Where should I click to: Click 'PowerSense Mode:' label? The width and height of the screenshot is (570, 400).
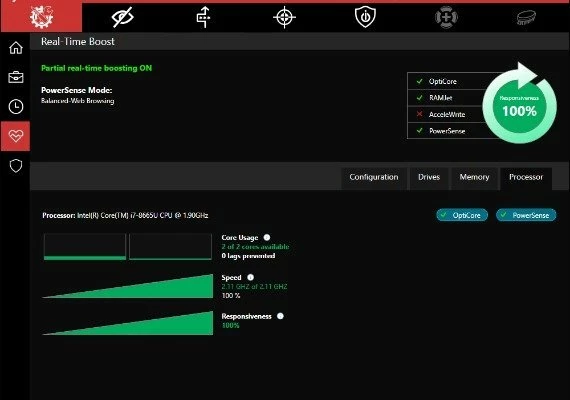click(x=77, y=90)
